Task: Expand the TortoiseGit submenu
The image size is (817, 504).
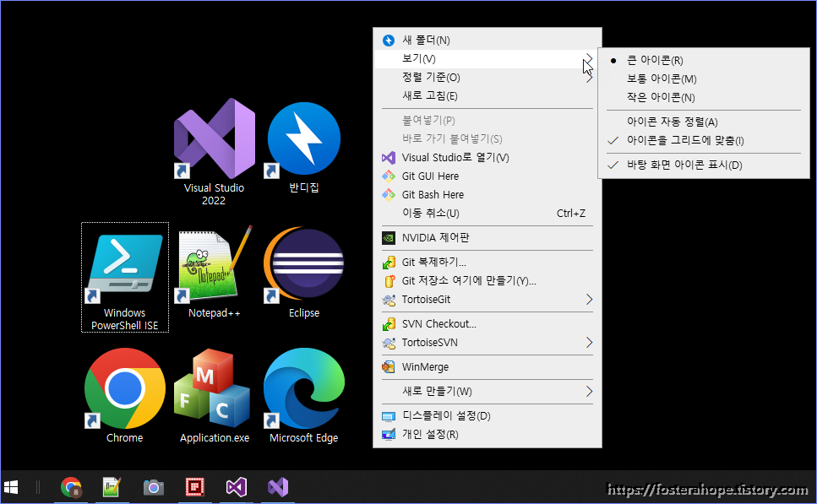Action: 487,300
